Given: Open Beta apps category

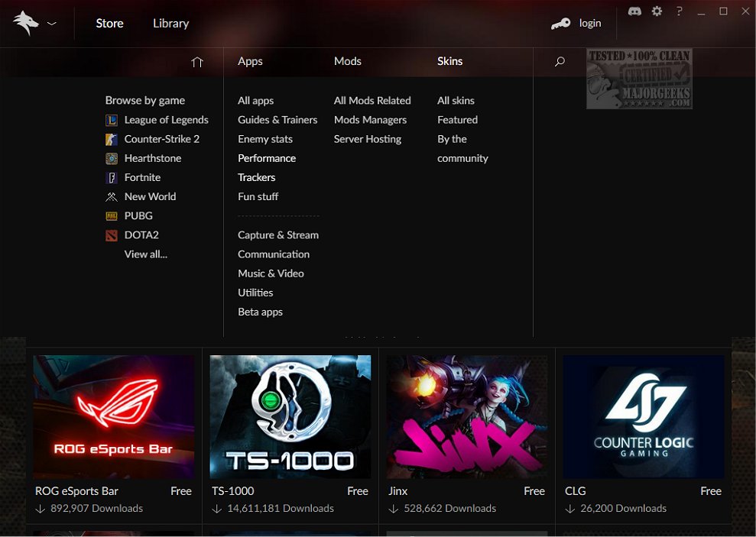Looking at the screenshot, I should (260, 312).
